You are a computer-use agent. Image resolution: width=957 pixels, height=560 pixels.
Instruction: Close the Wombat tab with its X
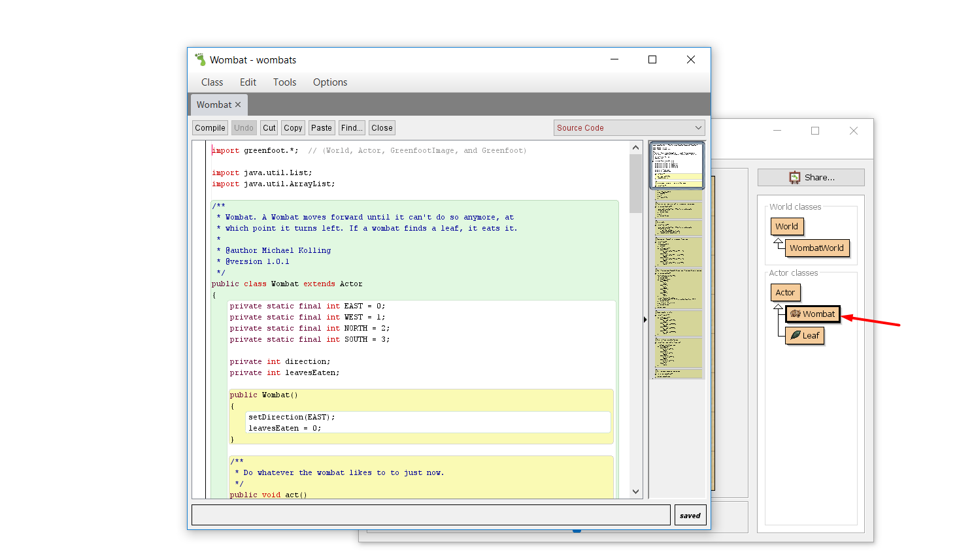(238, 105)
